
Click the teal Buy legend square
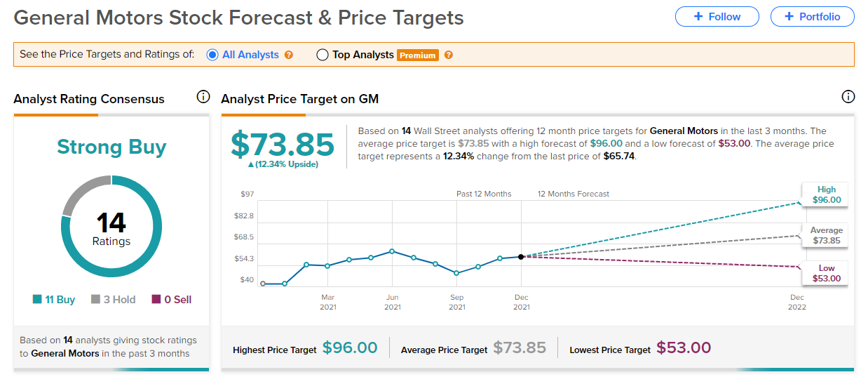tap(37, 300)
